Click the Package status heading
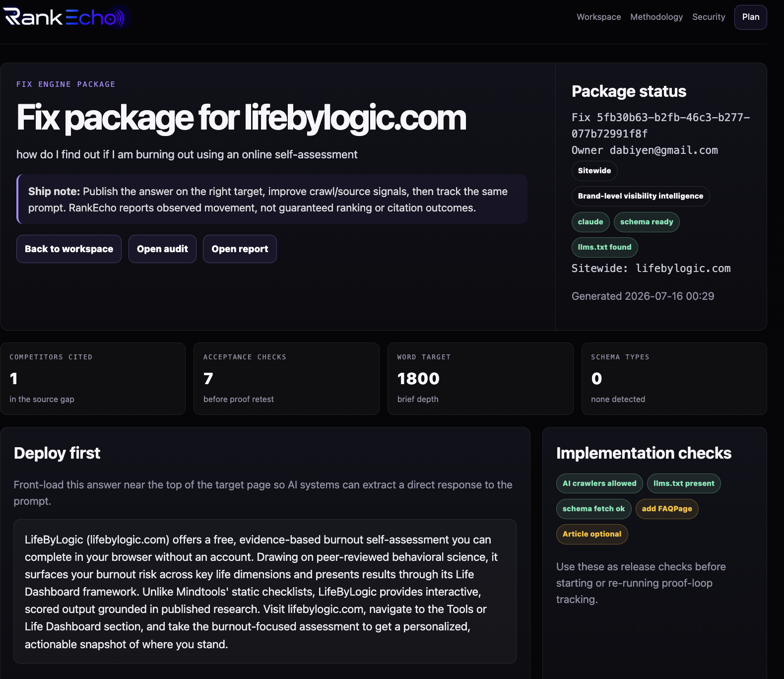 click(629, 91)
